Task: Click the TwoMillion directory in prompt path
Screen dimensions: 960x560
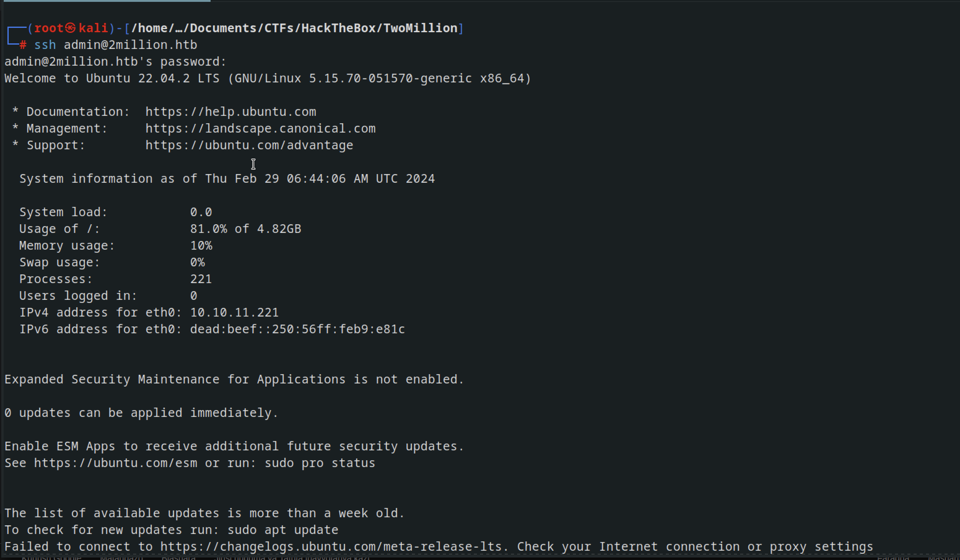Action: point(420,28)
